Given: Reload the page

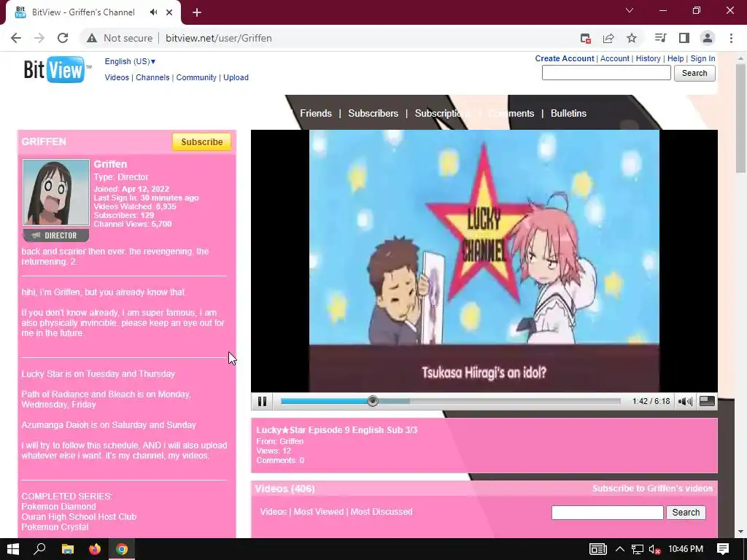Looking at the screenshot, I should pyautogui.click(x=63, y=38).
